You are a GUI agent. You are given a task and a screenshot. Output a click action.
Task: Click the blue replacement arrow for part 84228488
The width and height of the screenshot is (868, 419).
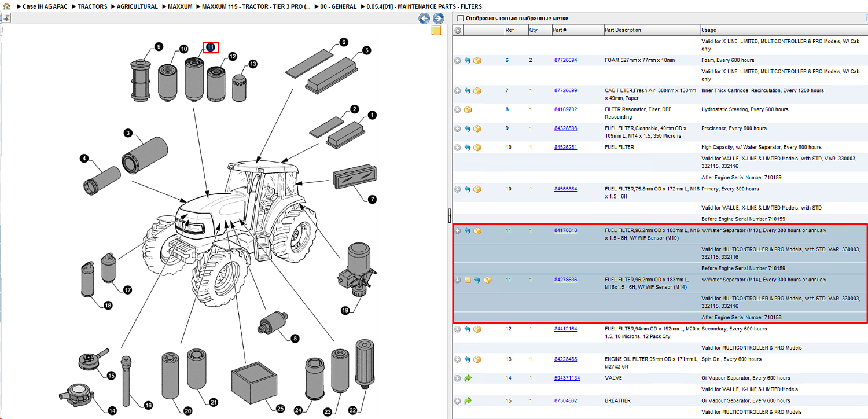pyautogui.click(x=468, y=359)
